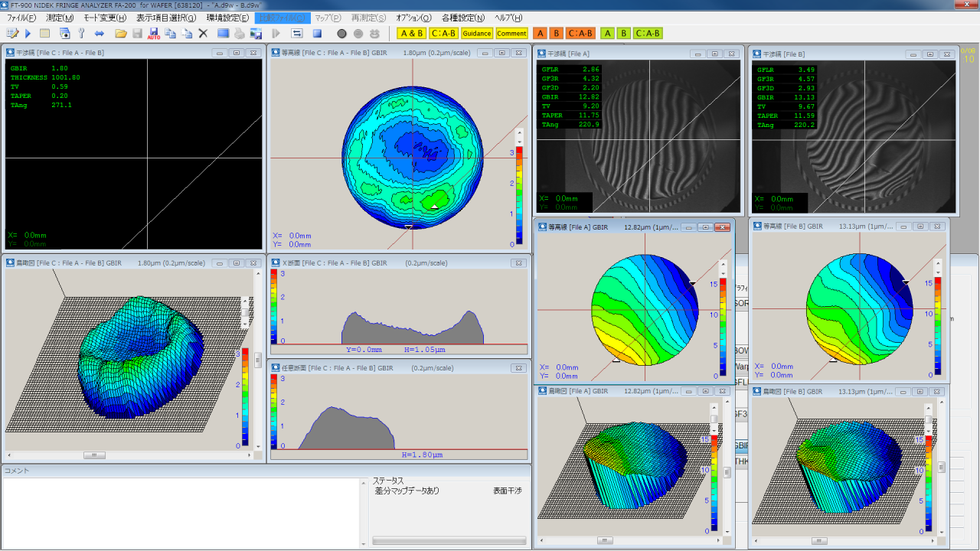Click the edit notepad pencil icon
The image size is (980, 551).
click(12, 34)
